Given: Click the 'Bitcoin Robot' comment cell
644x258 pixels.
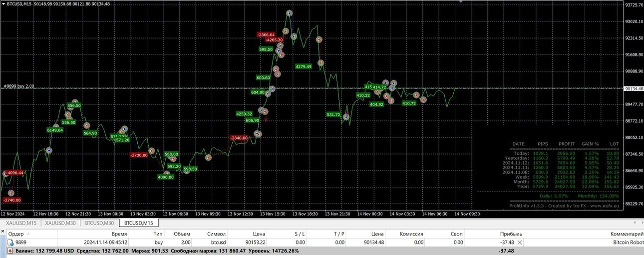Looking at the screenshot, I should [629, 242].
